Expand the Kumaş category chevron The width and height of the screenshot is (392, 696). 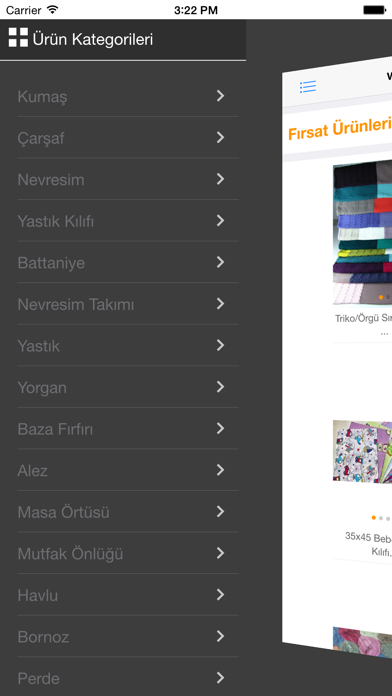tap(220, 96)
